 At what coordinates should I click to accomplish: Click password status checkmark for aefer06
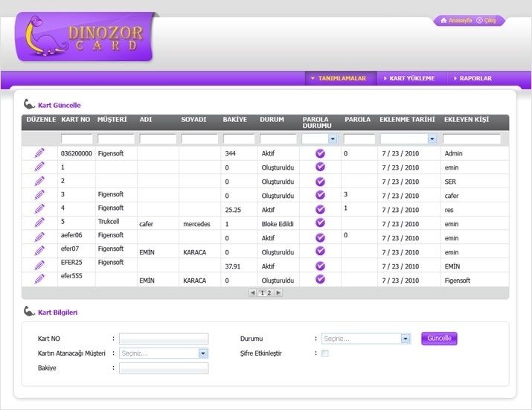click(x=320, y=237)
